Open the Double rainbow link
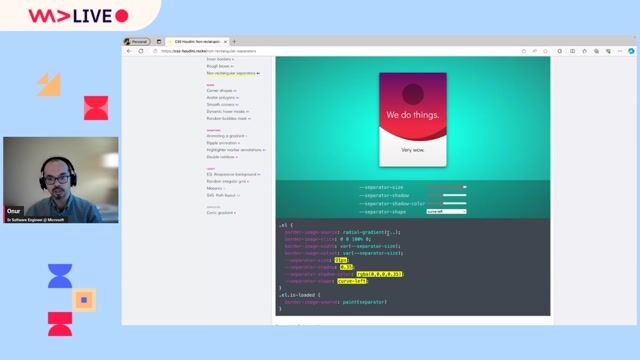Image resolution: width=640 pixels, height=360 pixels. pyautogui.click(x=222, y=157)
